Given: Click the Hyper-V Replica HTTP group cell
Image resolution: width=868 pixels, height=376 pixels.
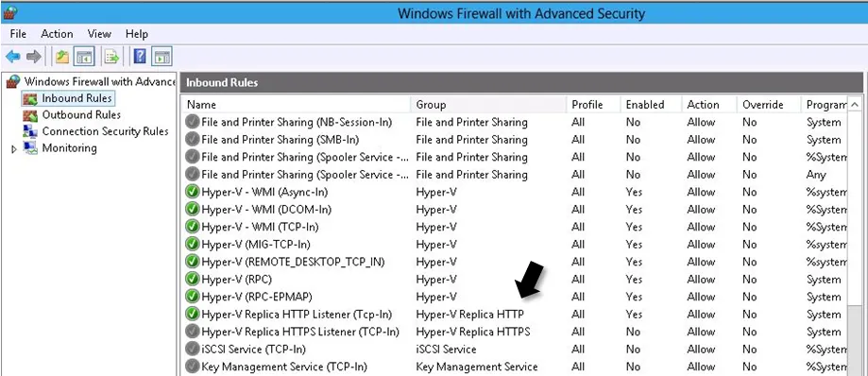Looking at the screenshot, I should click(469, 315).
